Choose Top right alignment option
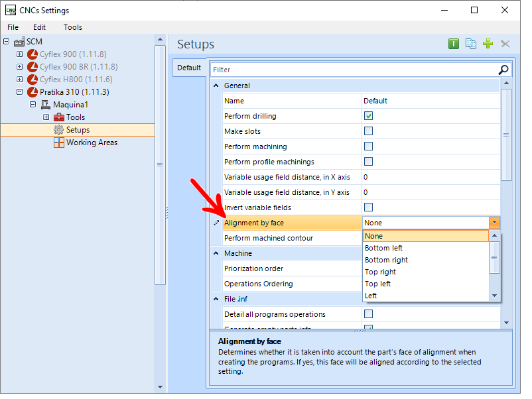The height and width of the screenshot is (399, 532). (x=425, y=272)
